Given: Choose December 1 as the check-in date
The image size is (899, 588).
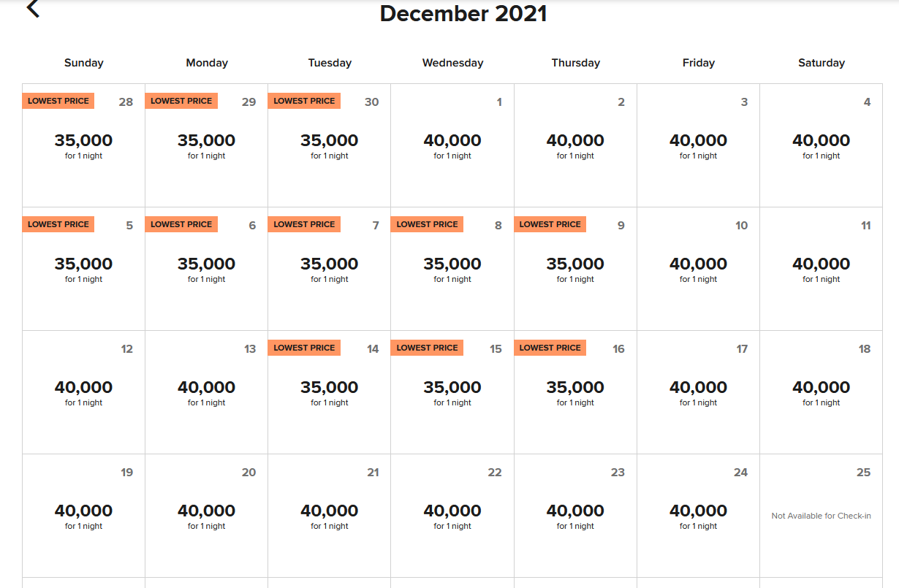Looking at the screenshot, I should [x=452, y=145].
